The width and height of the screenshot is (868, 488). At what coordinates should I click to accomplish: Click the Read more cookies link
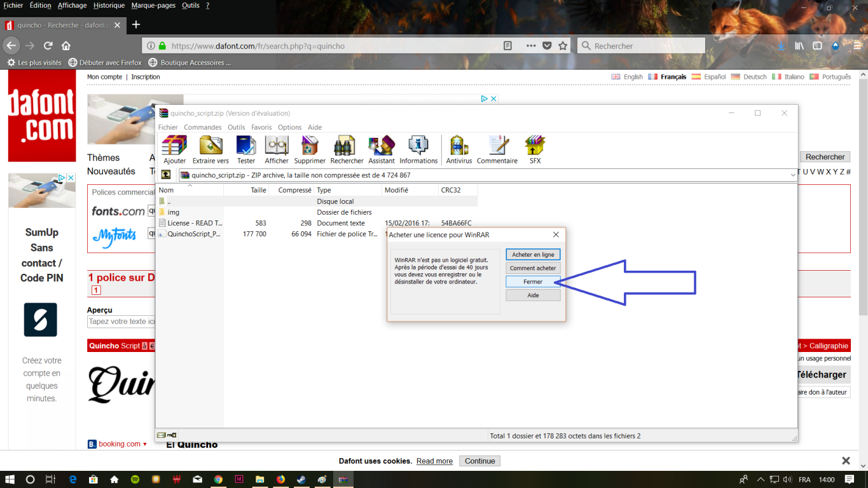[x=434, y=461]
